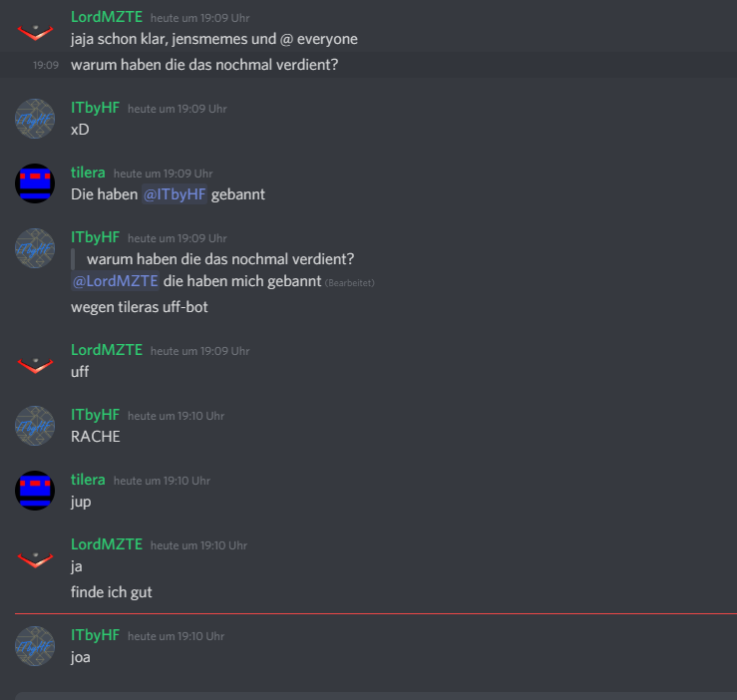Click the 19:09 timestamp beside the highlighted message
Screen dimensions: 737x700
[x=46, y=66]
